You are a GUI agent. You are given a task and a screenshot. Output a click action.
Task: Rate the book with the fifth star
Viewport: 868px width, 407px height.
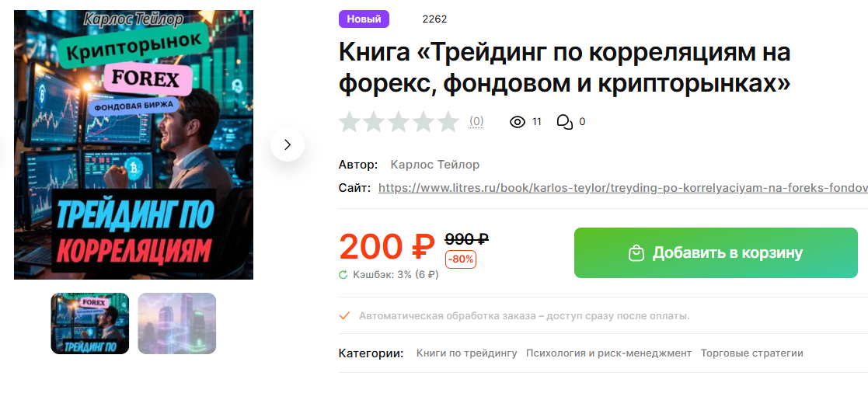448,122
